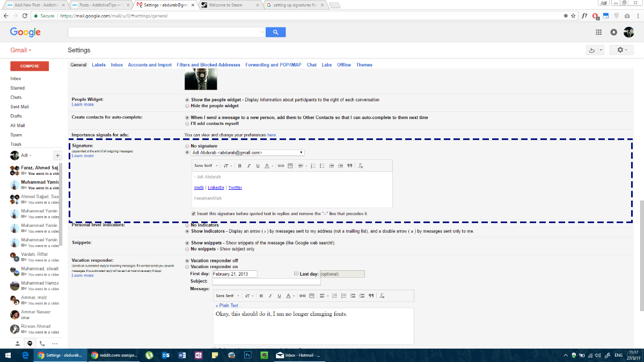
Task: Apply Italic formatting in the signature toolbar
Action: 248,165
